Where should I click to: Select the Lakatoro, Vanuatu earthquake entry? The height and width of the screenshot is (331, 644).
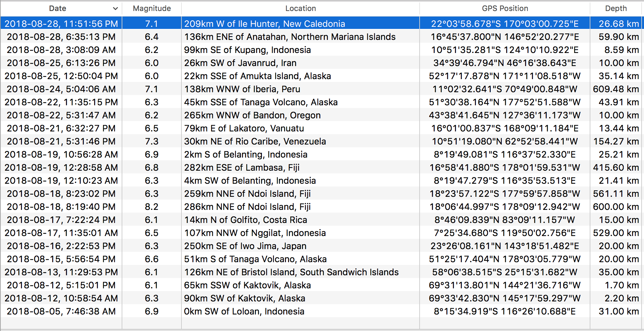(244, 128)
